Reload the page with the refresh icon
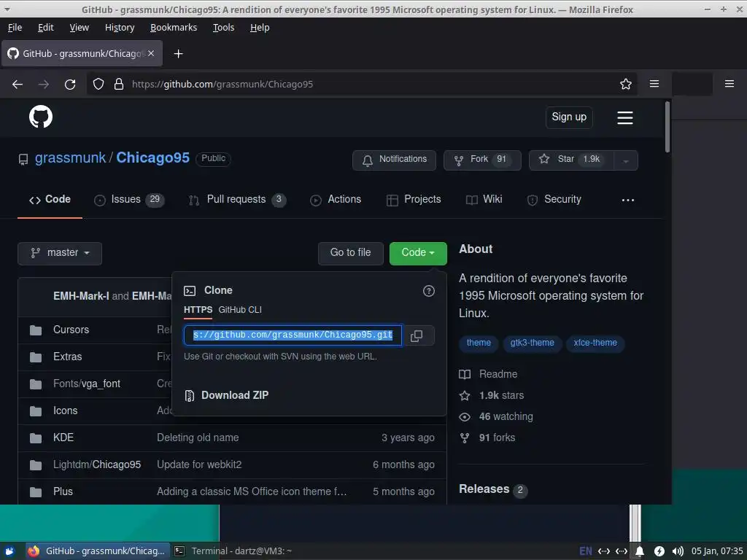Image resolution: width=747 pixels, height=560 pixels. tap(70, 85)
